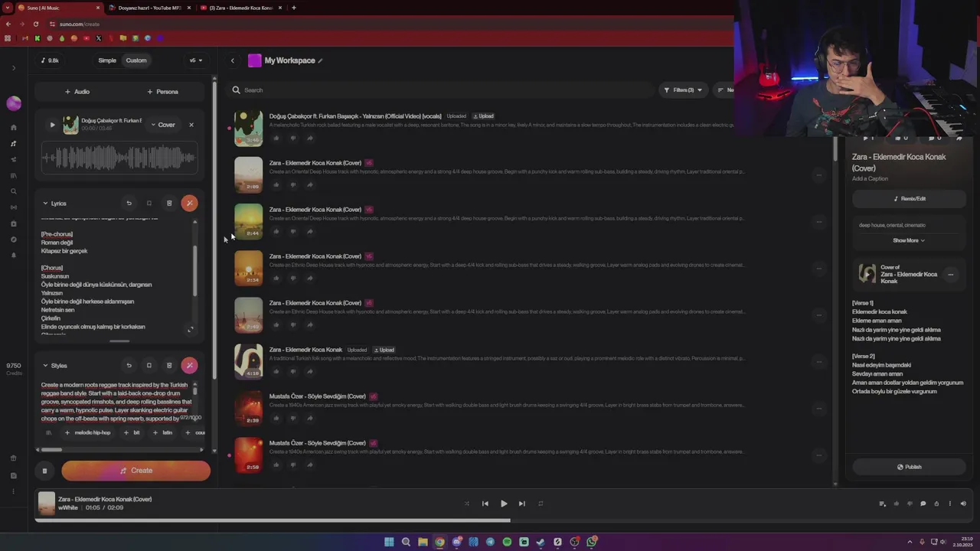Viewport: 980px width, 551px height.
Task: Open the Cover mode dropdown
Action: tap(163, 125)
